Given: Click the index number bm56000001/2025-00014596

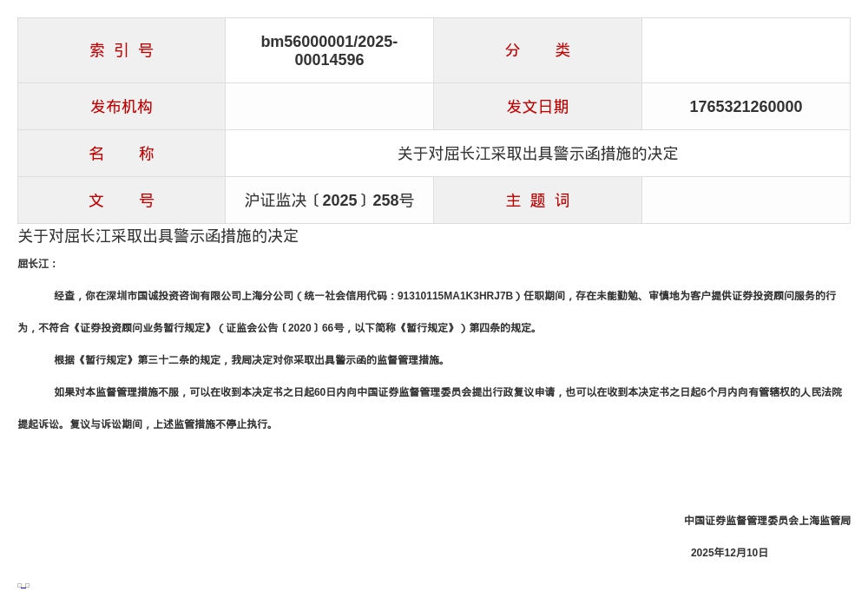Looking at the screenshot, I should [x=329, y=49].
